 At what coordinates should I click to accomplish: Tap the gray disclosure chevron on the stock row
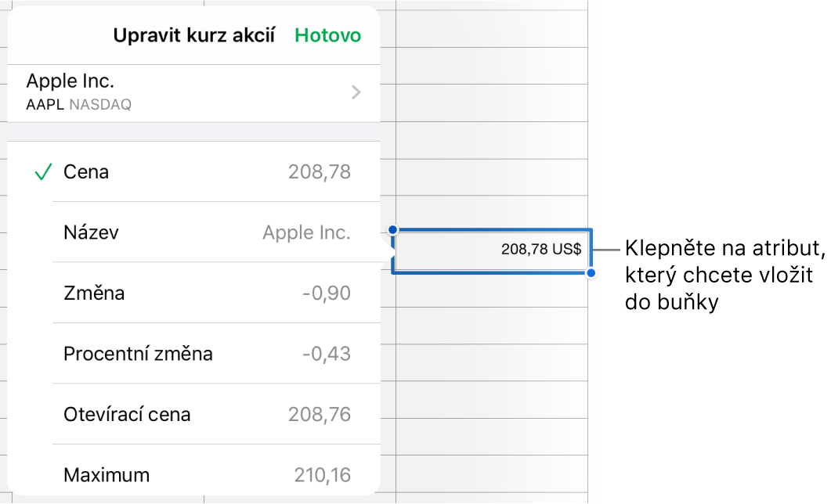point(355,92)
